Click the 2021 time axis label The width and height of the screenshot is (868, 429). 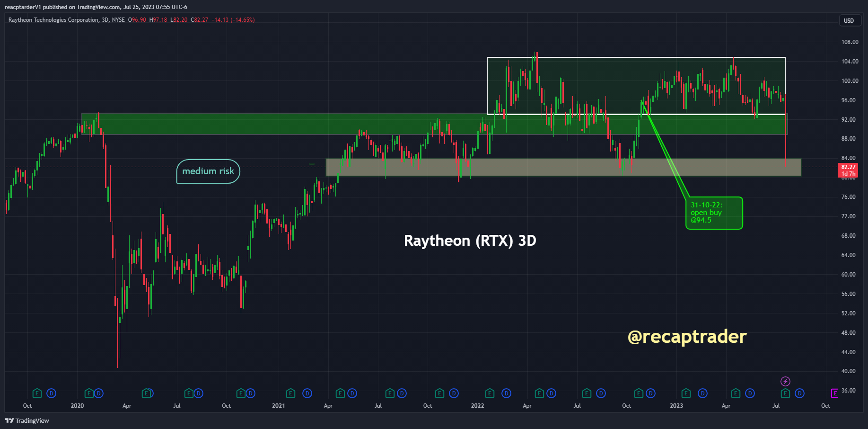coord(279,406)
